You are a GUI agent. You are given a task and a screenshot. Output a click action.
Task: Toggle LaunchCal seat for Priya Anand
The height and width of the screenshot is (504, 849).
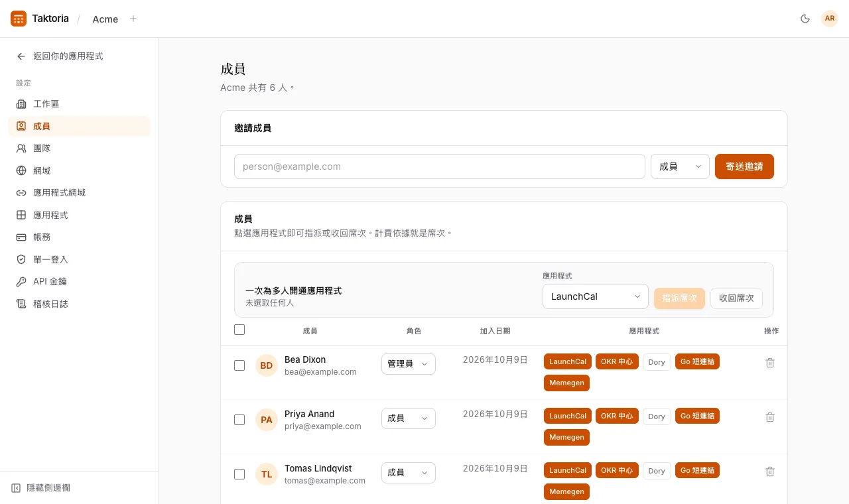[x=568, y=416]
